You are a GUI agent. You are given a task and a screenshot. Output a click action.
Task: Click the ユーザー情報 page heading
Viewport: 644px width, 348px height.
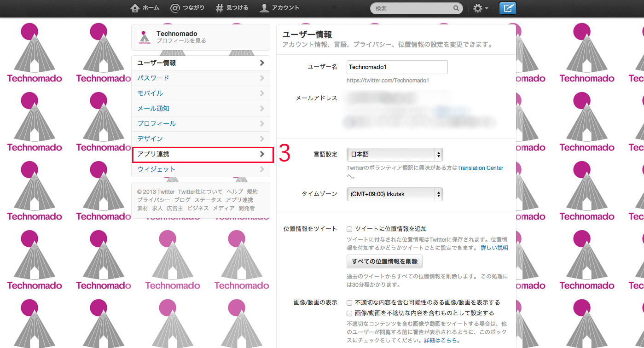(x=307, y=35)
